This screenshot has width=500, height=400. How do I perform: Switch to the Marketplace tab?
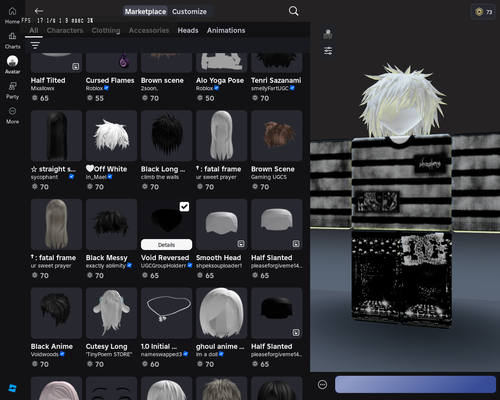pos(145,12)
